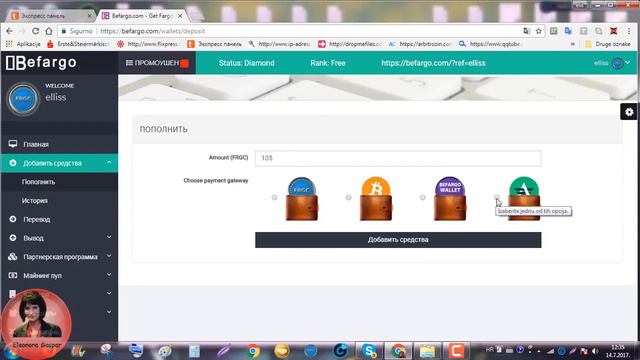Click the translate page icon in address bar
640x360 pixels.
coord(527,31)
